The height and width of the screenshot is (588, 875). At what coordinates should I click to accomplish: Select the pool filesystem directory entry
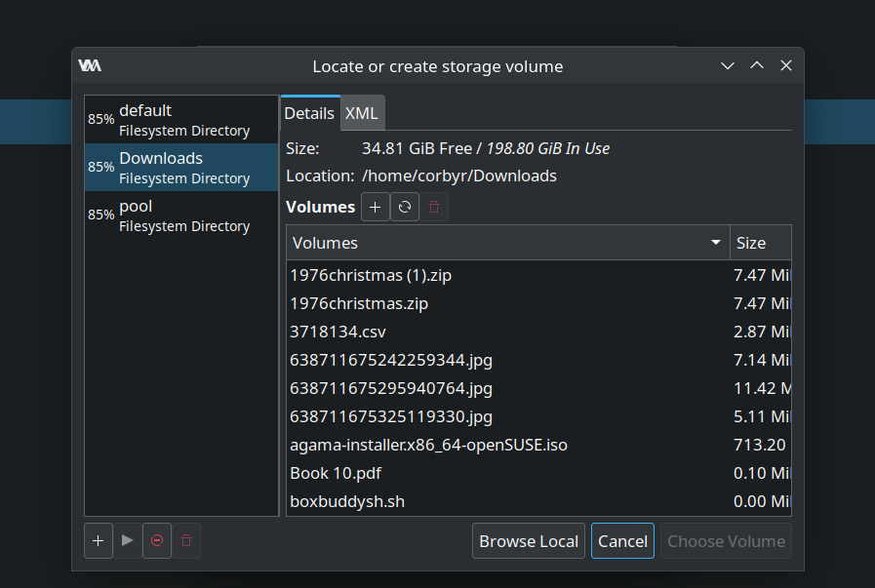tap(181, 216)
